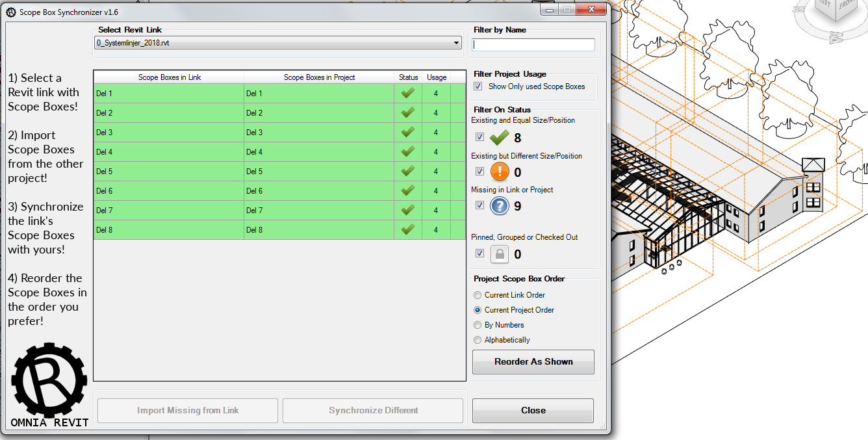
Task: Disable the Pinned, Grouped or Checked Out filter
Action: pos(479,253)
